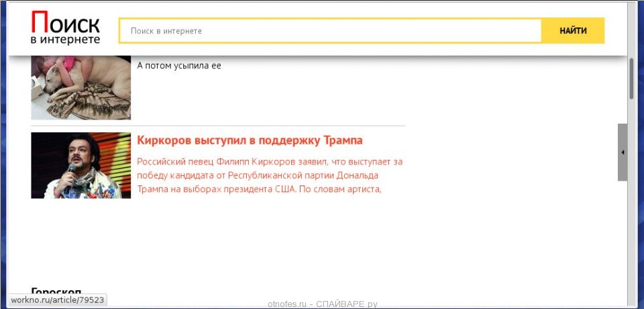
Task: Open the dog and child photo thumbnail
Action: coord(80,87)
